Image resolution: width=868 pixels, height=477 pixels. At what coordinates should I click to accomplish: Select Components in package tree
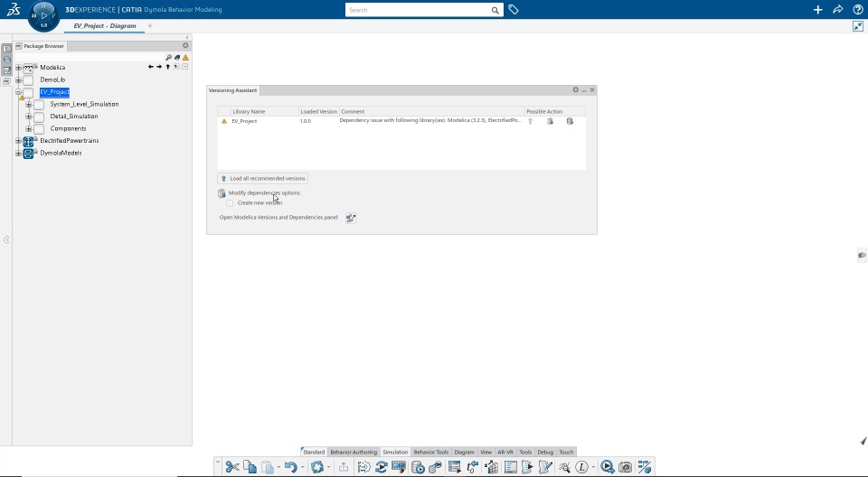point(68,128)
